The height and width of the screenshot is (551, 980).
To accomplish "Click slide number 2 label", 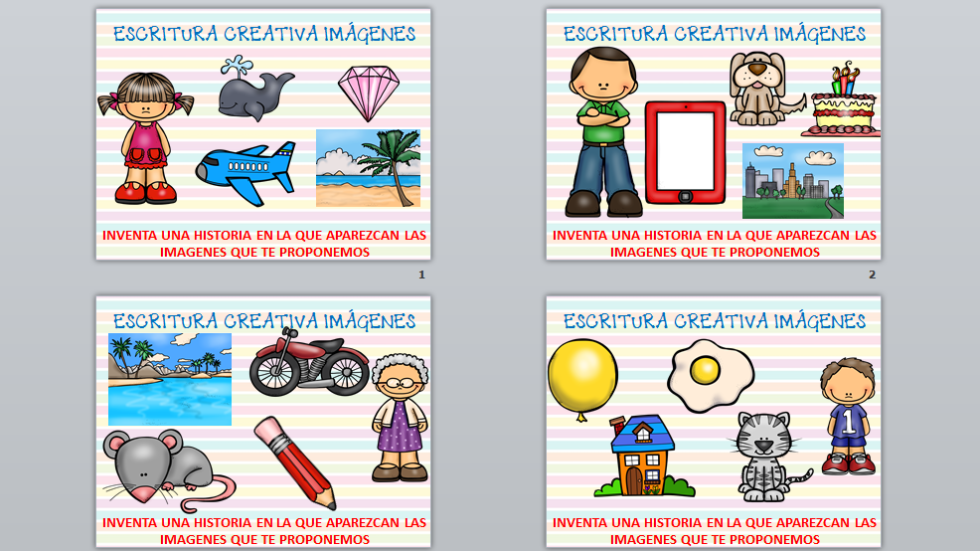I will click(872, 275).
